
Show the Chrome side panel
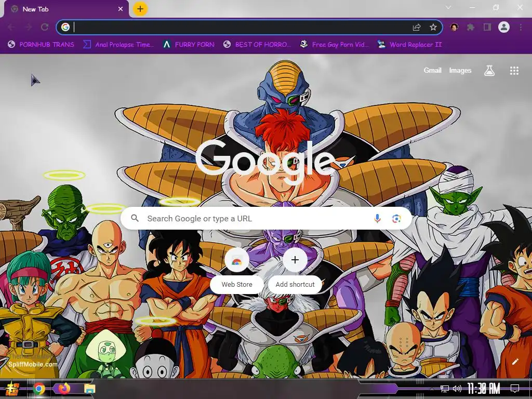[x=487, y=27]
